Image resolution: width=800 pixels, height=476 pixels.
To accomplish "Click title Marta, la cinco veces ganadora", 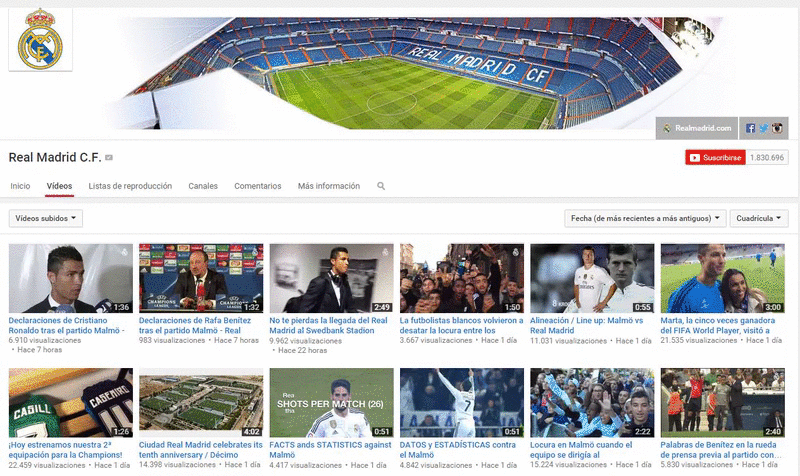I will [718, 325].
